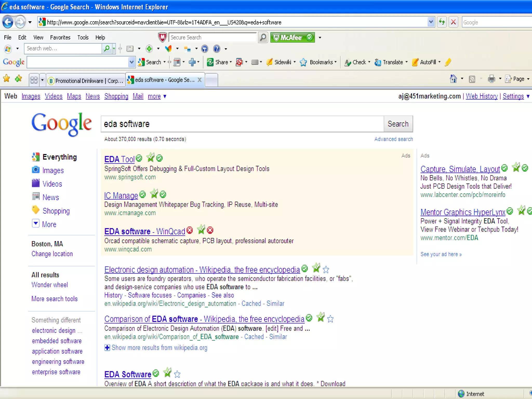Viewport: 532px width, 399px height.
Task: Toggle star on EDA Software result
Action: click(177, 374)
